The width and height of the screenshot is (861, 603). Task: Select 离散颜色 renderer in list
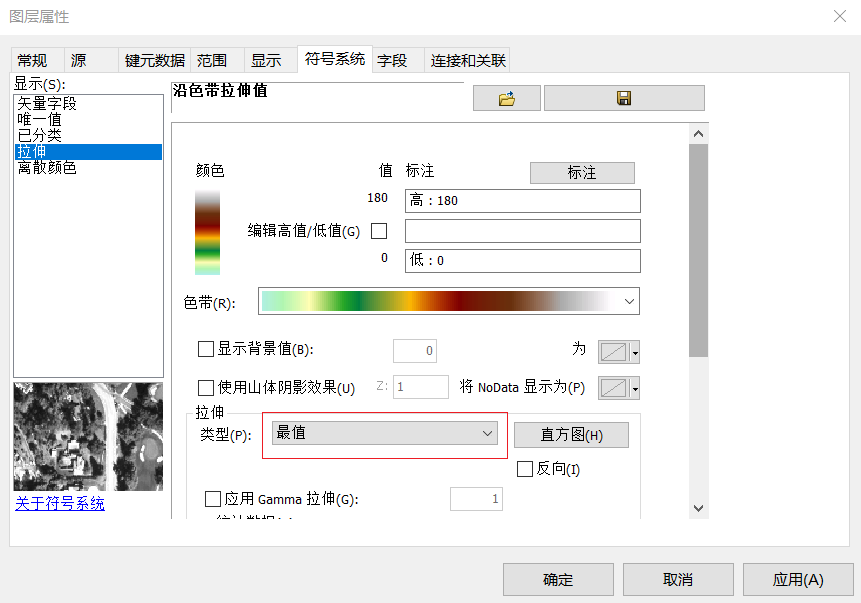tap(88, 168)
